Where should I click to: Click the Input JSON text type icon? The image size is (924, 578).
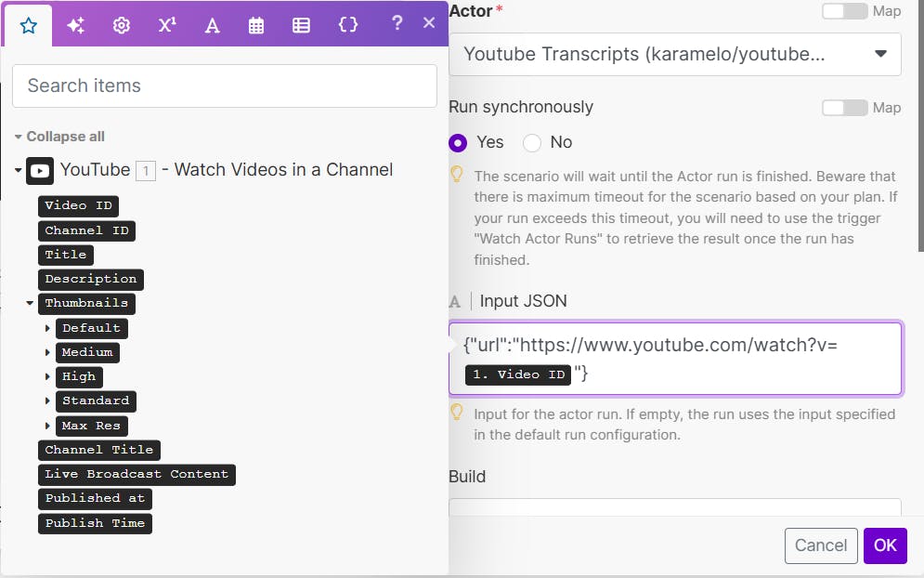[454, 302]
